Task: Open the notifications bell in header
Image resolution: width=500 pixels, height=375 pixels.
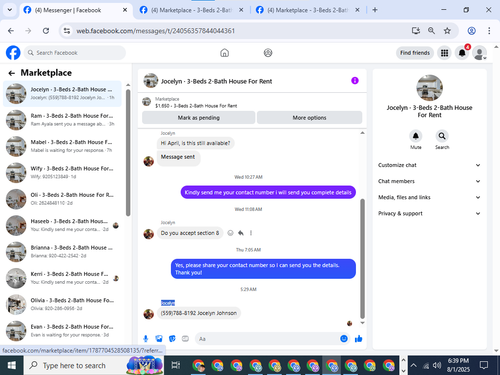Action: pyautogui.click(x=462, y=53)
